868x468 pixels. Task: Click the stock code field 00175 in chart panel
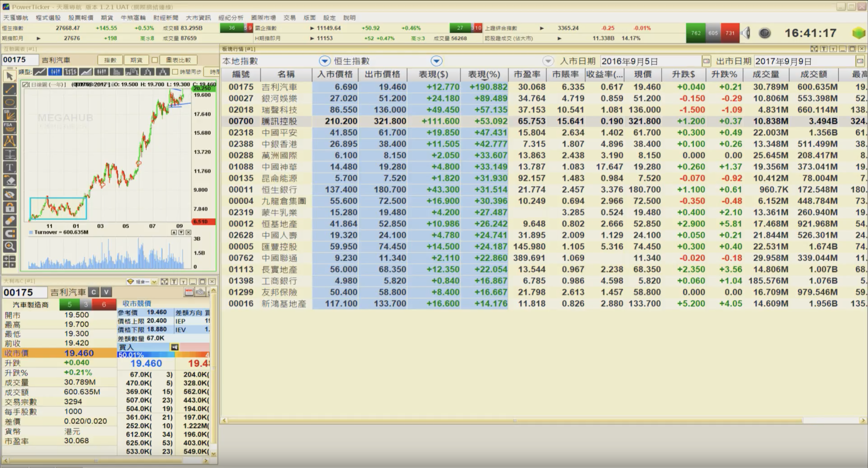click(20, 60)
